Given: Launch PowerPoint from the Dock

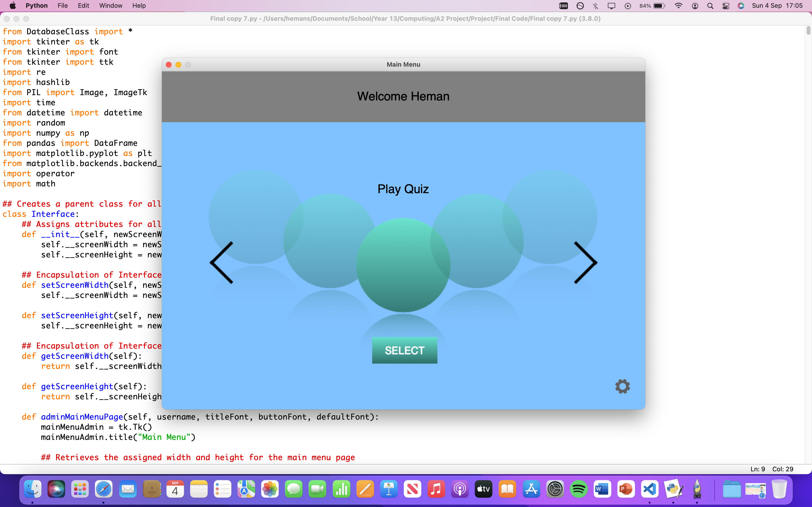Looking at the screenshot, I should 627,489.
